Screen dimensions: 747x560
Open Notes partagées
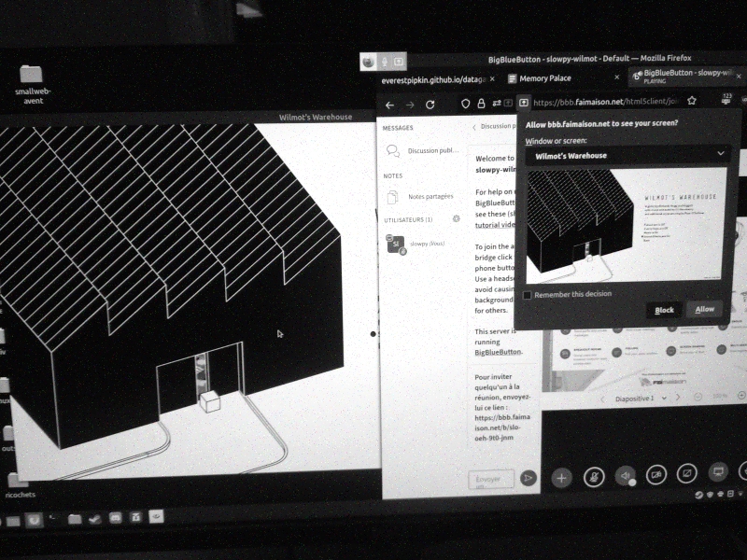421,196
